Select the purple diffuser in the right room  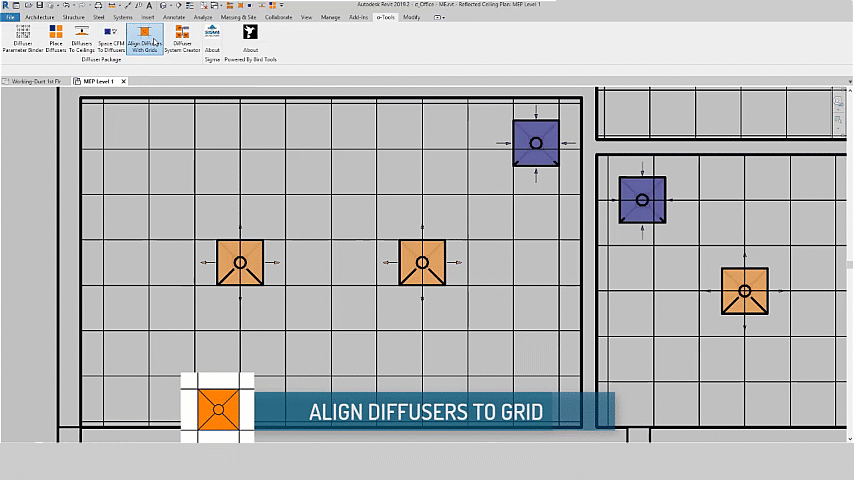tap(642, 200)
